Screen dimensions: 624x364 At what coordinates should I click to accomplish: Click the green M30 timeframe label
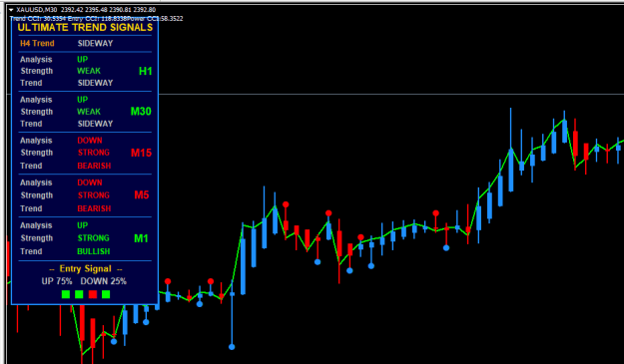(141, 112)
